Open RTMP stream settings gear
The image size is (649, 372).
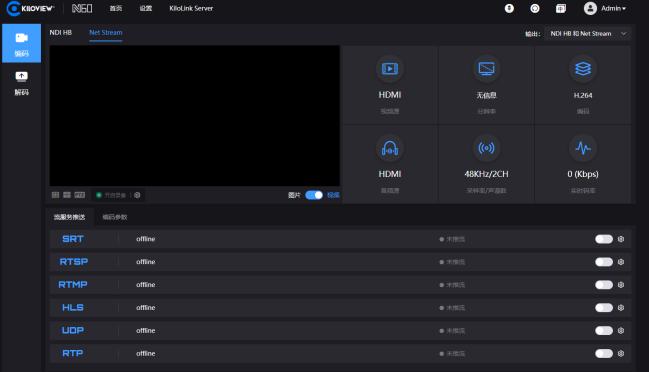pyautogui.click(x=621, y=285)
